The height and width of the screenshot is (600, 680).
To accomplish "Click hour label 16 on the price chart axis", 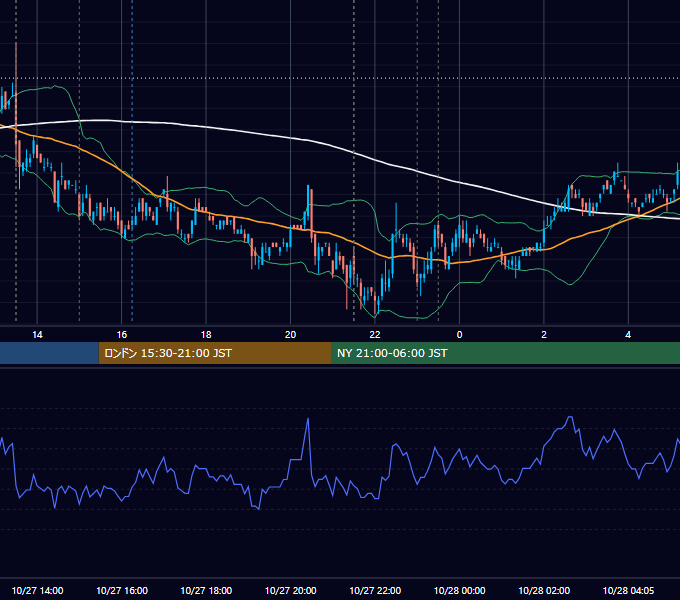I will click(x=122, y=335).
